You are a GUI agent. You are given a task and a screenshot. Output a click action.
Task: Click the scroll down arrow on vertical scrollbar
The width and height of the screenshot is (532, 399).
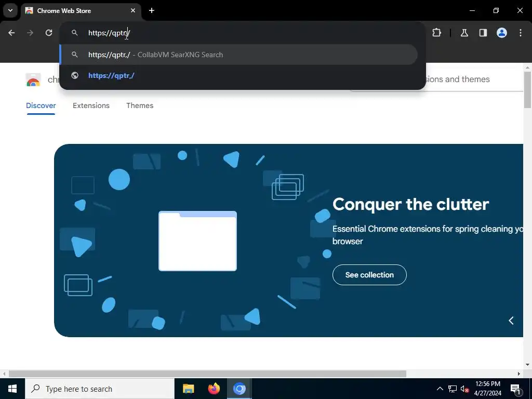[527, 365]
